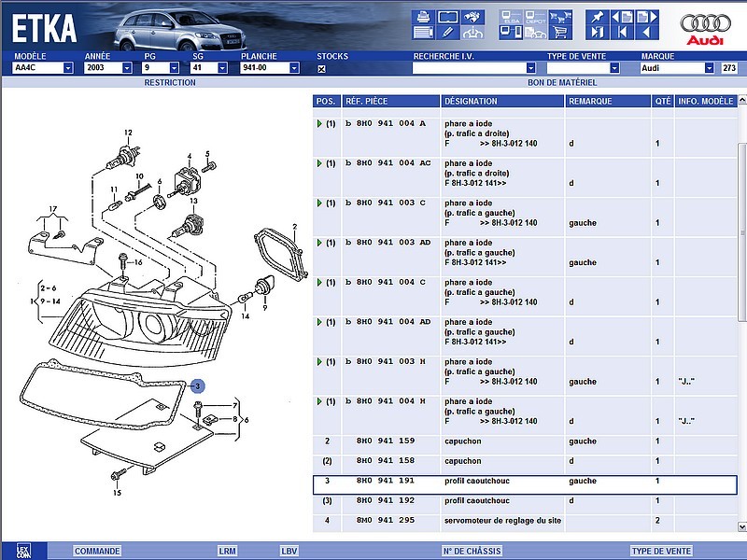This screenshot has height=560, width=747.
Task: Open the PLANCHE dropdown showing 941-00
Action: click(294, 67)
